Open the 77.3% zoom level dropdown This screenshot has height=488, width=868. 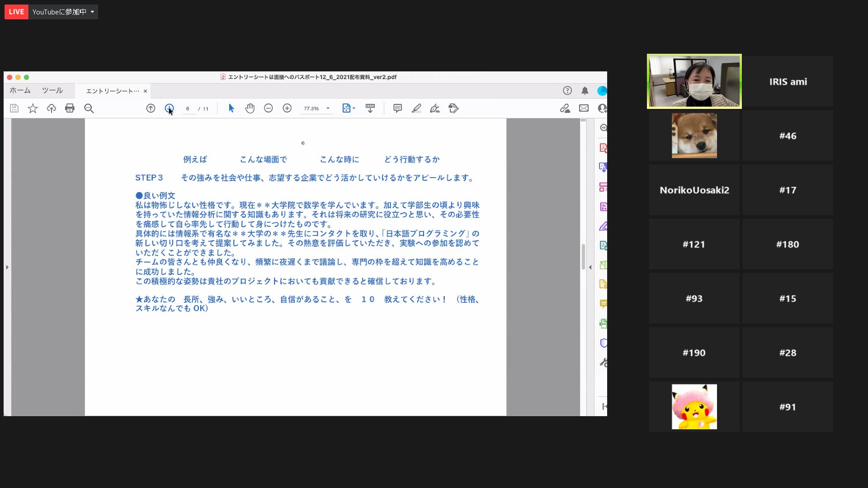328,108
